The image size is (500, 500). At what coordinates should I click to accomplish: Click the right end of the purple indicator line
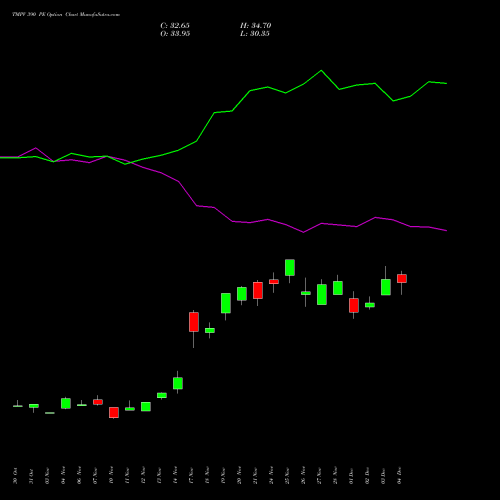[x=446, y=230]
